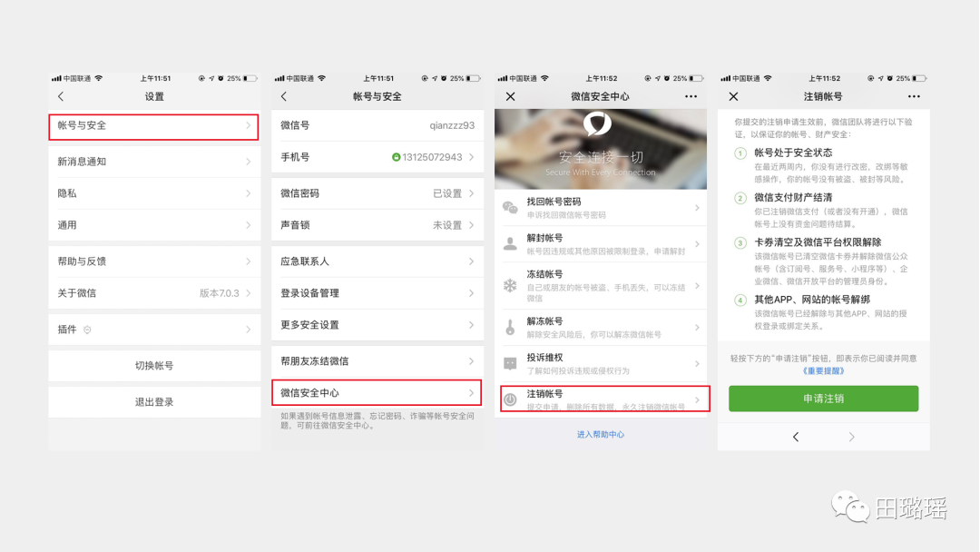Open the 登录设备管理 row chevron
This screenshot has height=552, width=980.
(471, 293)
